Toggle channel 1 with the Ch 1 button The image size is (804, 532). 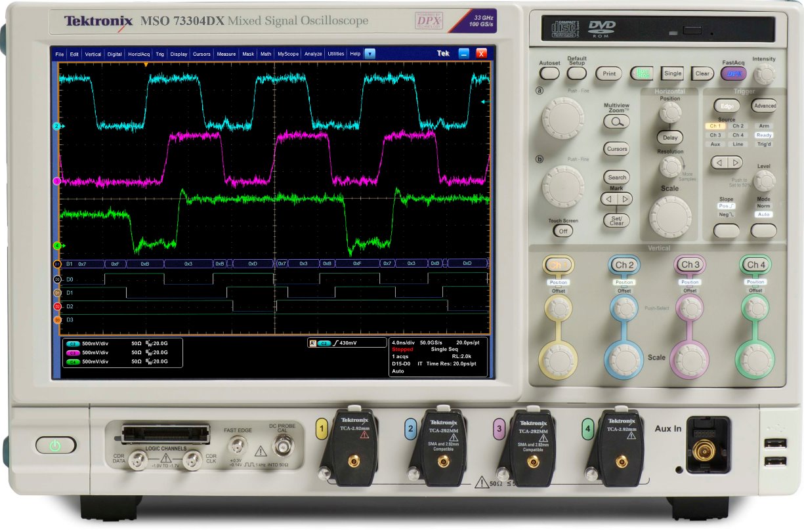click(558, 264)
